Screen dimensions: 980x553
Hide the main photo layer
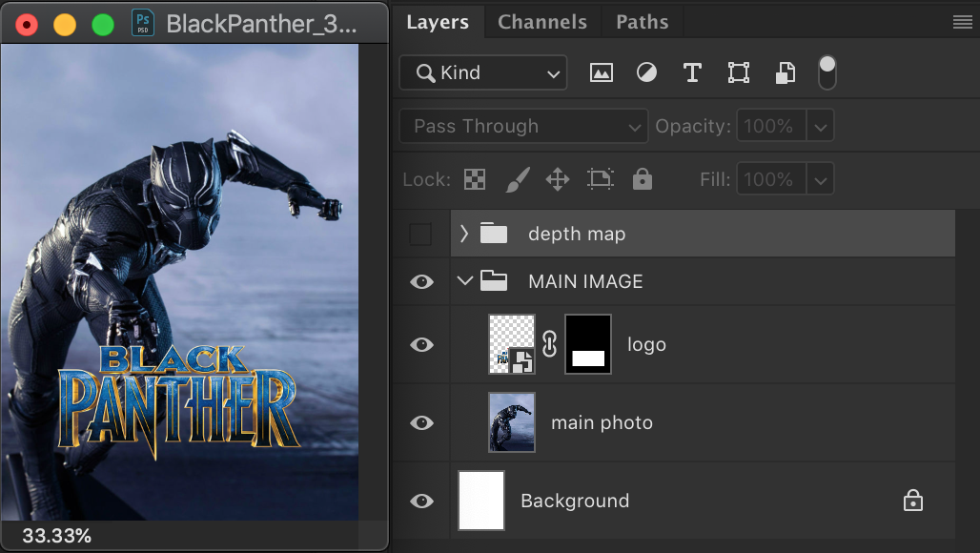422,423
